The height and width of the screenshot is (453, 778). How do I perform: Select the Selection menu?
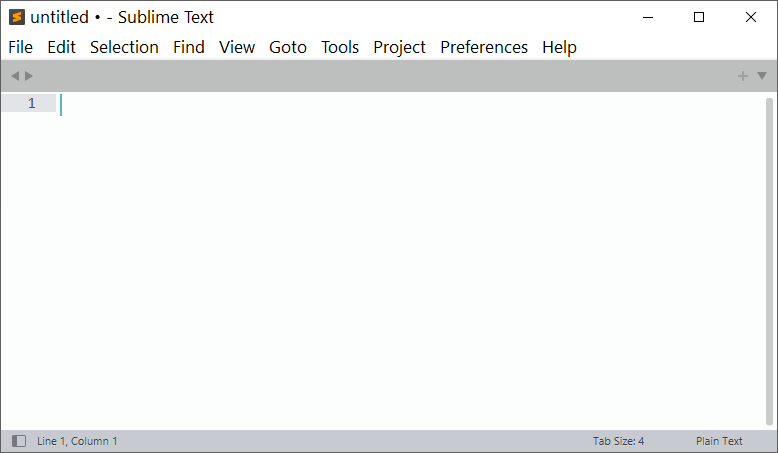[x=124, y=47]
